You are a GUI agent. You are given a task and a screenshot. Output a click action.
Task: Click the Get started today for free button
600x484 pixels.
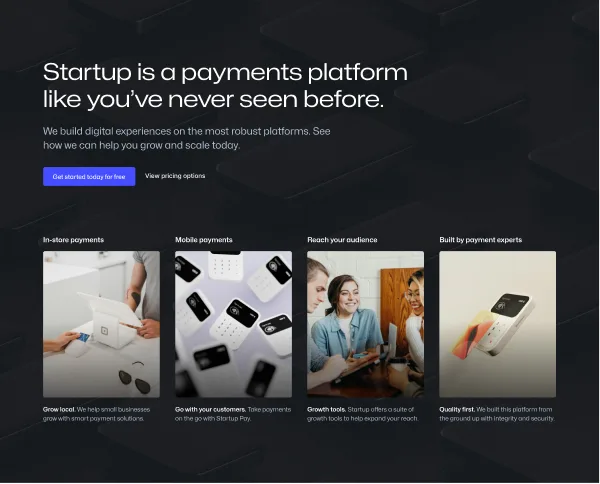click(x=89, y=177)
